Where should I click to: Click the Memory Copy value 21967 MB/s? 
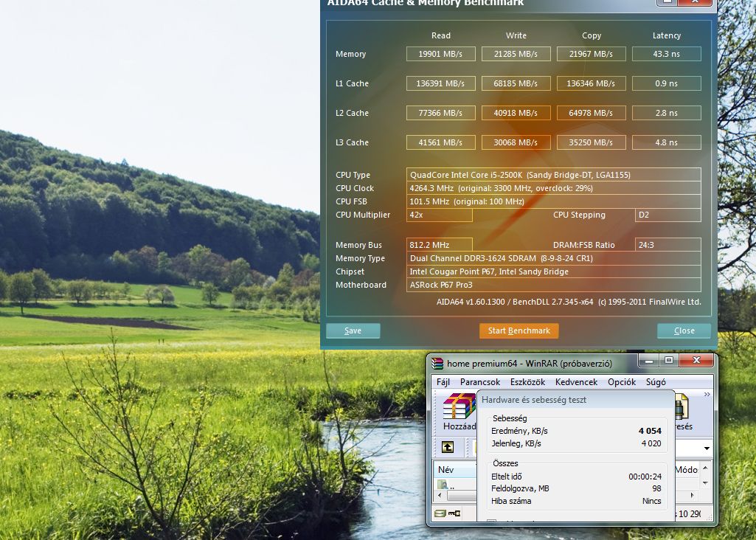(x=591, y=54)
